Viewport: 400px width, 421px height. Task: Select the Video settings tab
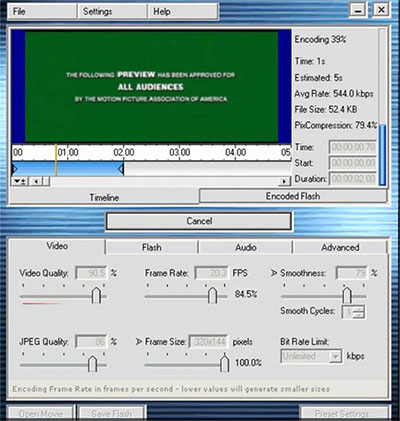(x=57, y=246)
